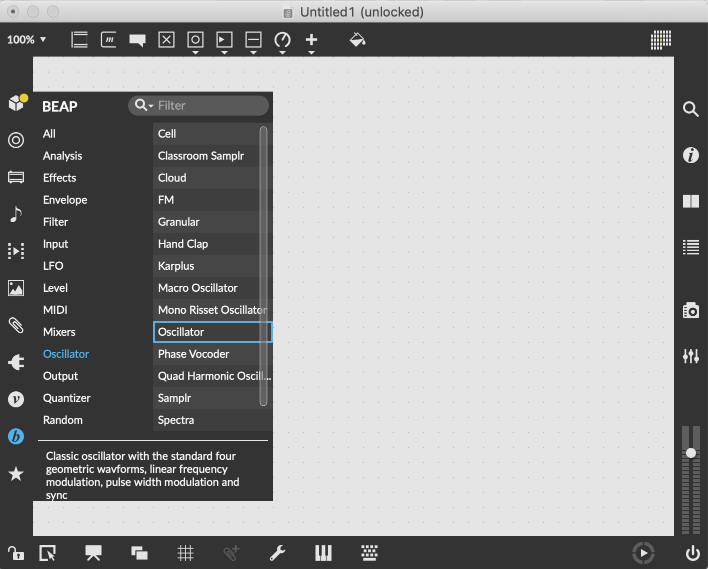708x569 pixels.
Task: Click the BEAP module list scrollbar
Action: [264, 266]
